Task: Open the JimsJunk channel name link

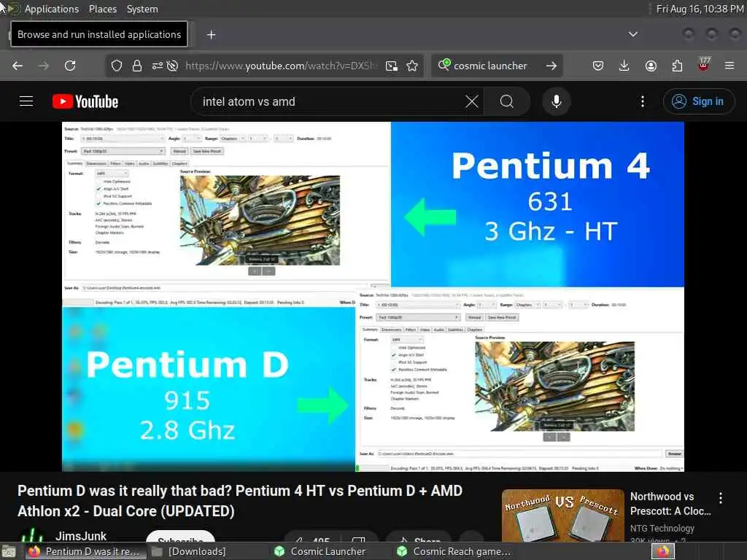Action: point(81,536)
